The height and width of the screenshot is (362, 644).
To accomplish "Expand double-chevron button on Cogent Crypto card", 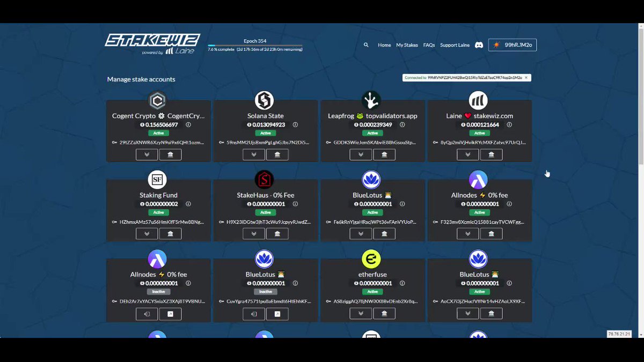I will pos(147,154).
